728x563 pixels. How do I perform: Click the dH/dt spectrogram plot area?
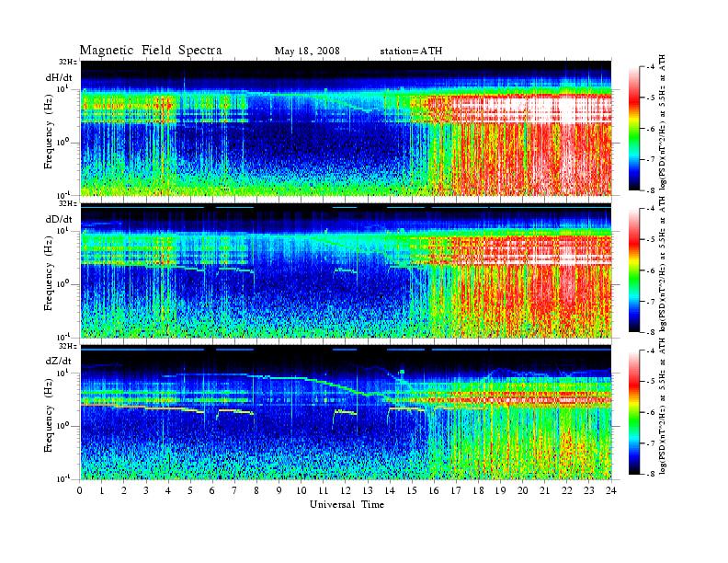[x=346, y=128]
